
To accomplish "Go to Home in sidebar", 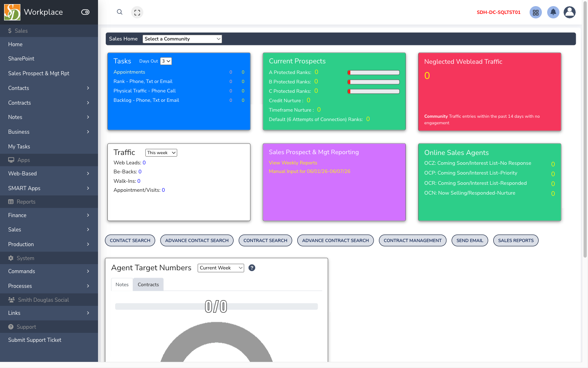I will (49, 44).
